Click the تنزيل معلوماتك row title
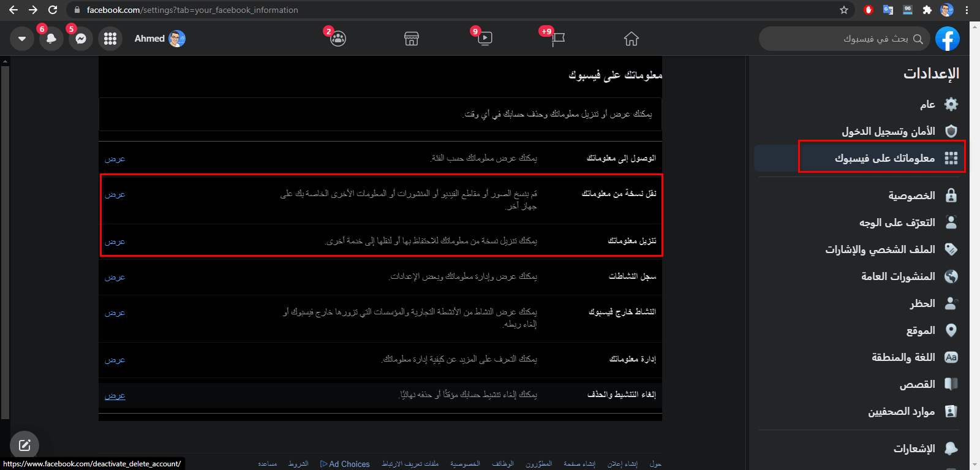980x470 pixels. pyautogui.click(x=631, y=241)
